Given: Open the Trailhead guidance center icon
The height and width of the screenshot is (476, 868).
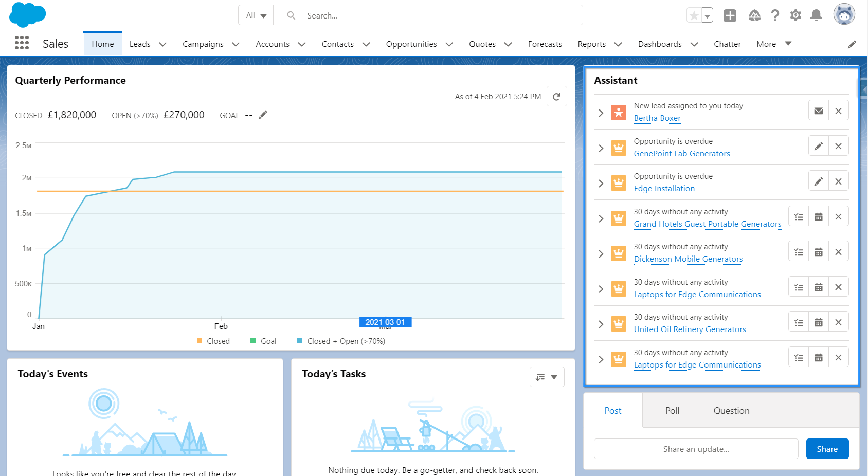Looking at the screenshot, I should [x=754, y=15].
